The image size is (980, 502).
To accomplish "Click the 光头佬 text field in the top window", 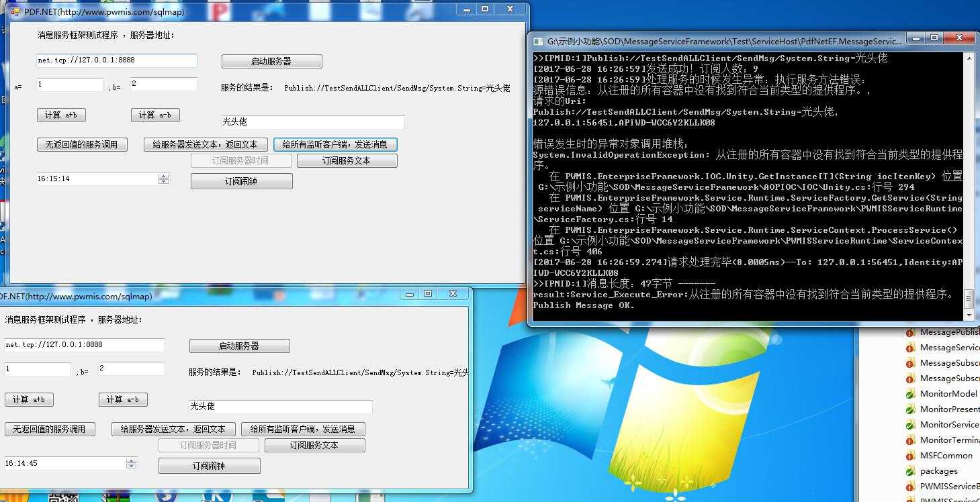I will 313,122.
